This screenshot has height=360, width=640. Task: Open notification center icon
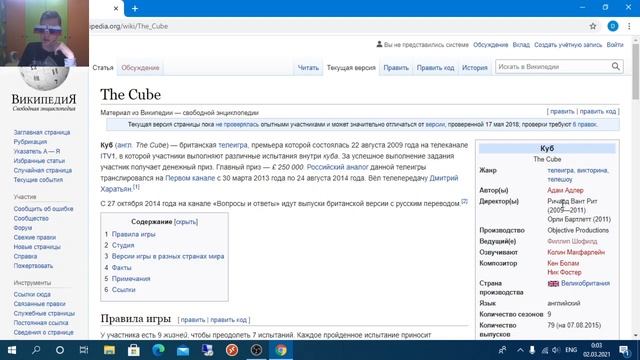(x=624, y=350)
